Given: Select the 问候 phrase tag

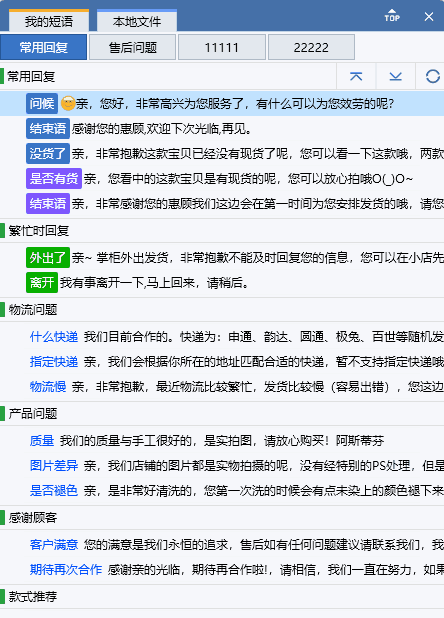Looking at the screenshot, I should 42,104.
